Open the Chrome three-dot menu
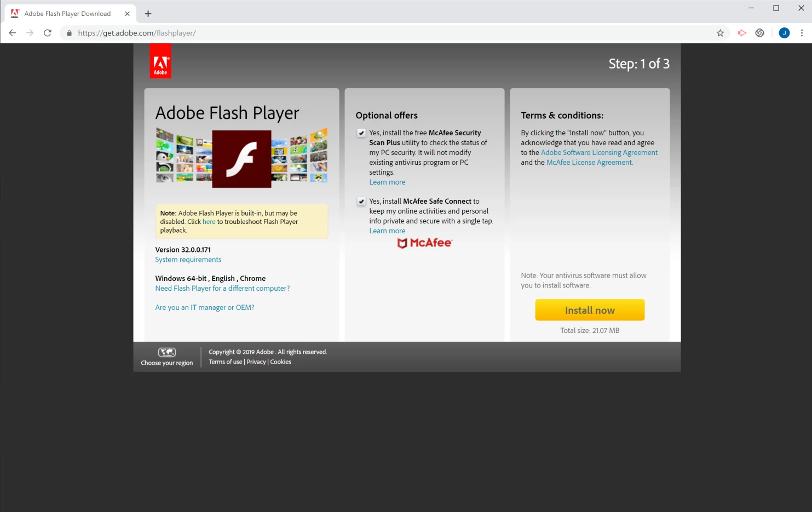This screenshot has width=812, height=512. pos(802,33)
